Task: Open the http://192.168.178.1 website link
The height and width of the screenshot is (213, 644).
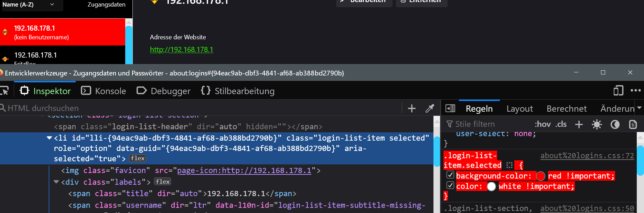Action: click(181, 50)
